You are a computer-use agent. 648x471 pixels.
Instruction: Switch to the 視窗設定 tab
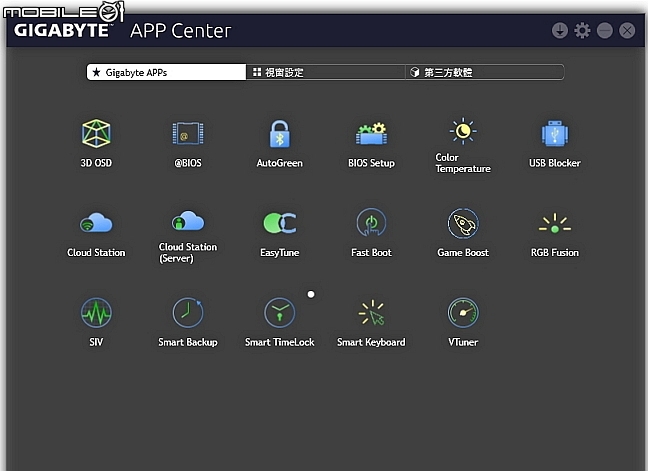point(326,72)
